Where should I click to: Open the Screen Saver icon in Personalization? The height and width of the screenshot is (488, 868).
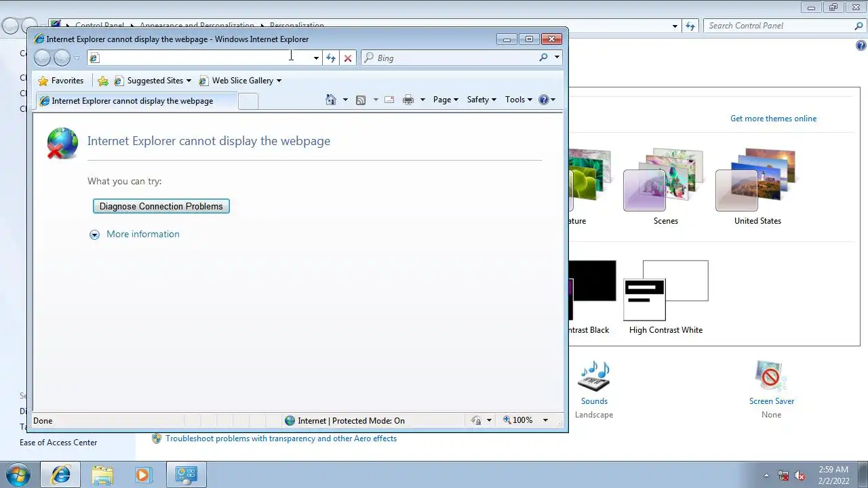click(771, 376)
